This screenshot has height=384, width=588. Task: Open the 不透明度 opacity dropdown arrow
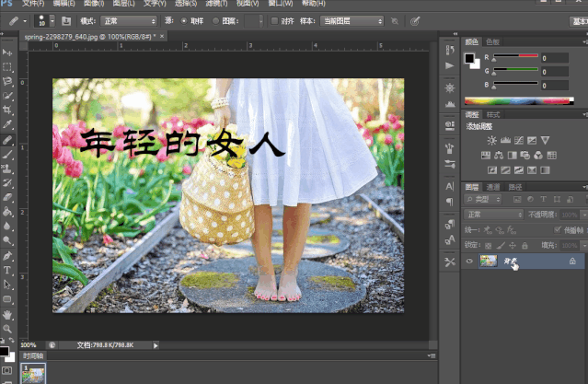(584, 215)
